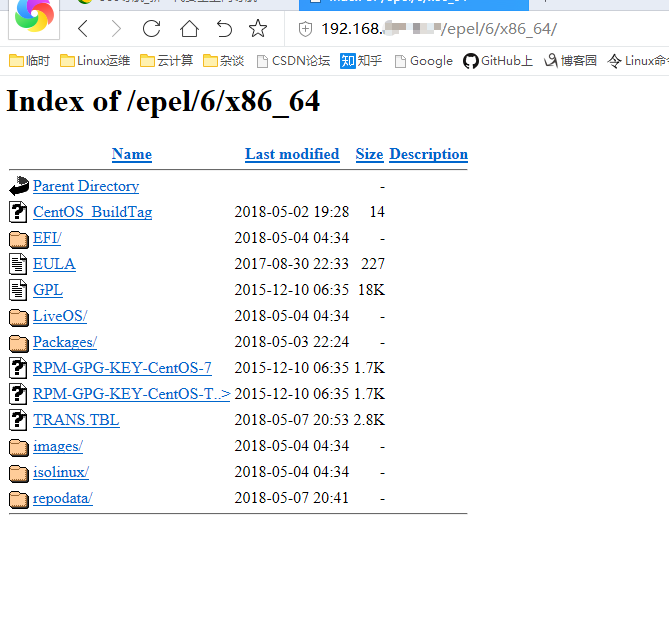Open the GPL file link
This screenshot has width=669, height=622.
(48, 290)
